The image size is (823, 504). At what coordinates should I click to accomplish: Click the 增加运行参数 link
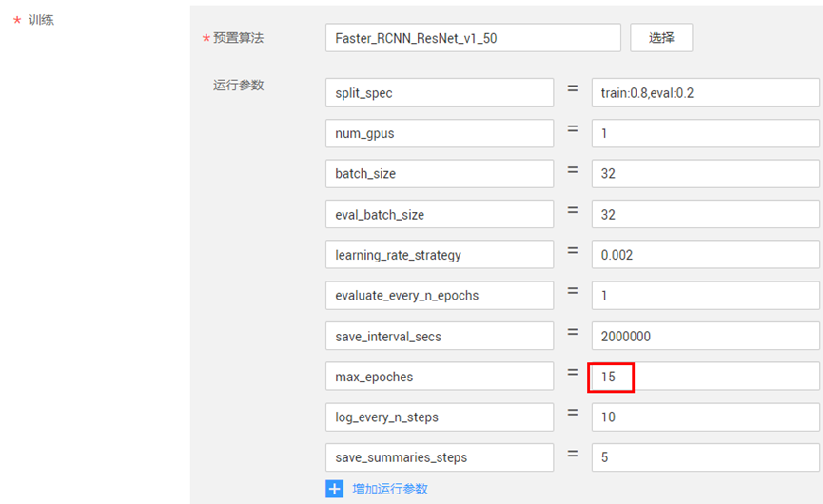pos(390,489)
